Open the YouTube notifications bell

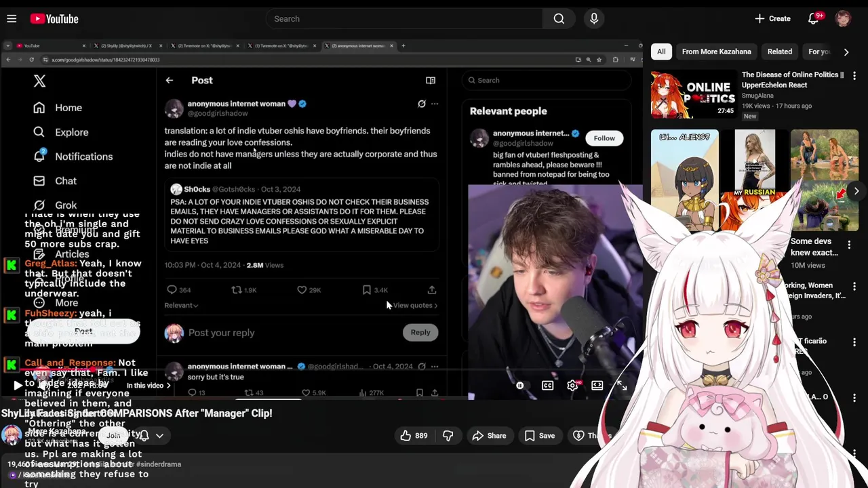coord(814,19)
